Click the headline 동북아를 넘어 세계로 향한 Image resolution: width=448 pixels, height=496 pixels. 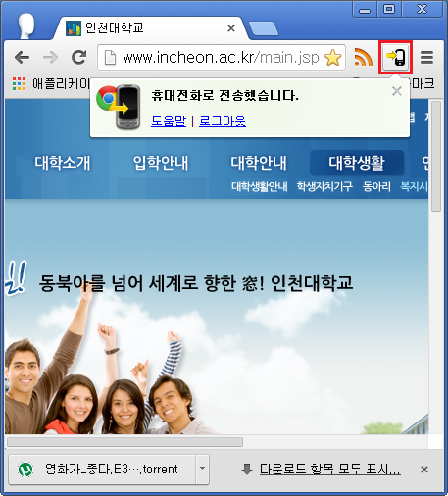[137, 283]
